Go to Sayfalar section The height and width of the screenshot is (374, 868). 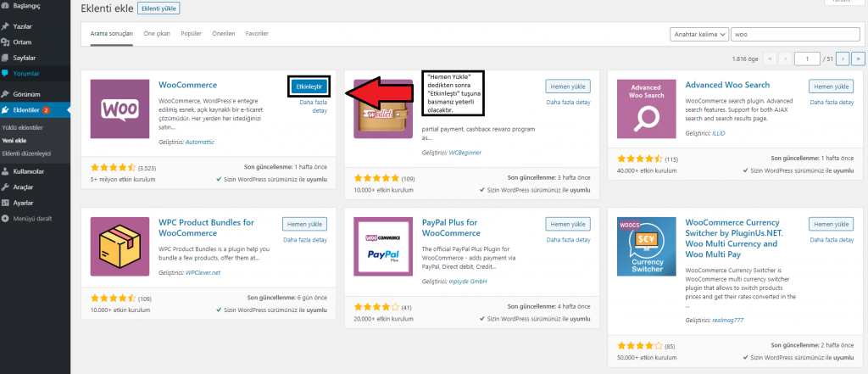coord(25,58)
